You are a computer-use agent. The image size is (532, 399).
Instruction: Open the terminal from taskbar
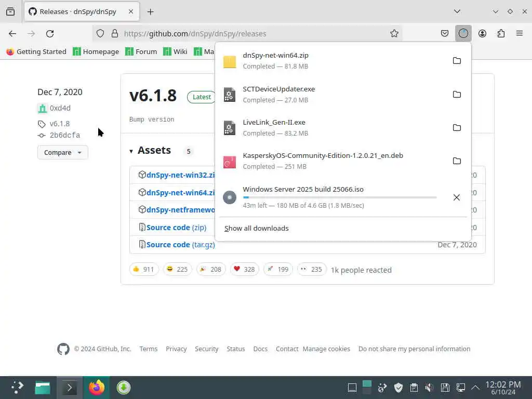click(x=69, y=388)
